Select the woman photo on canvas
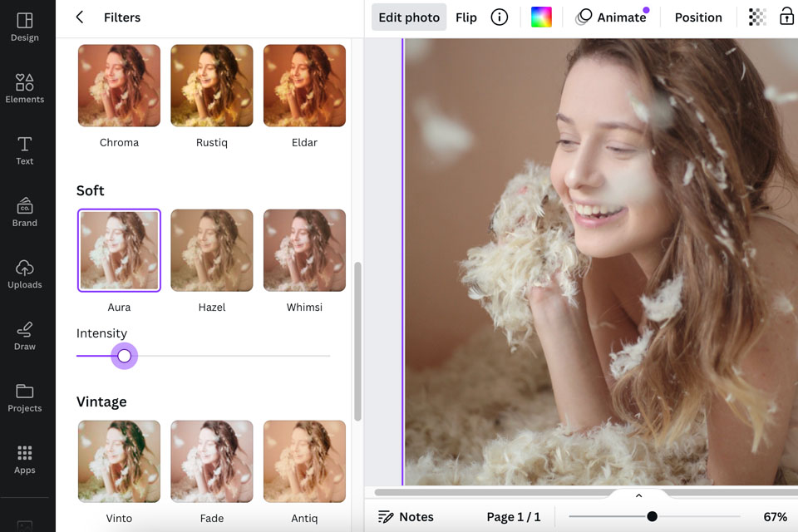798x532 pixels. coord(600,262)
